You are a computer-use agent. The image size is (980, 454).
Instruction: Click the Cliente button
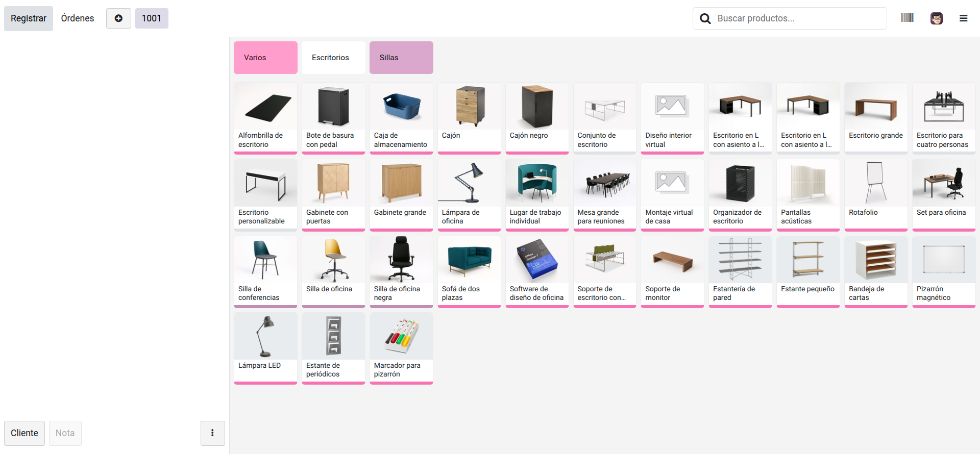click(24, 433)
